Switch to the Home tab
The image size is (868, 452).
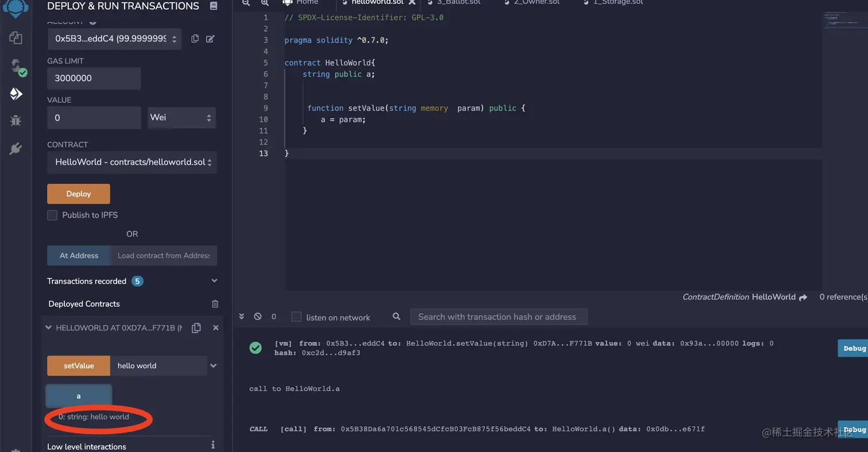coord(301,2)
